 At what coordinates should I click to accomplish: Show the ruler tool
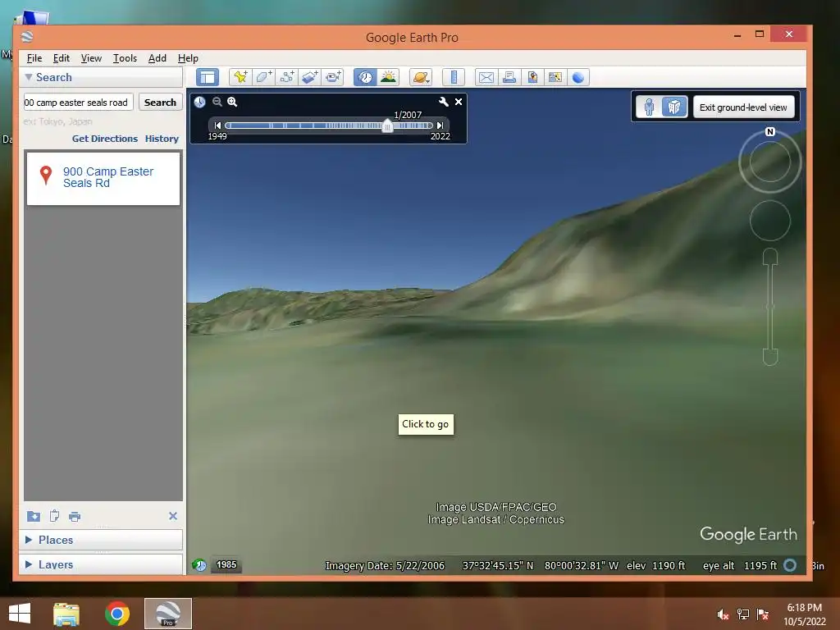tap(454, 77)
